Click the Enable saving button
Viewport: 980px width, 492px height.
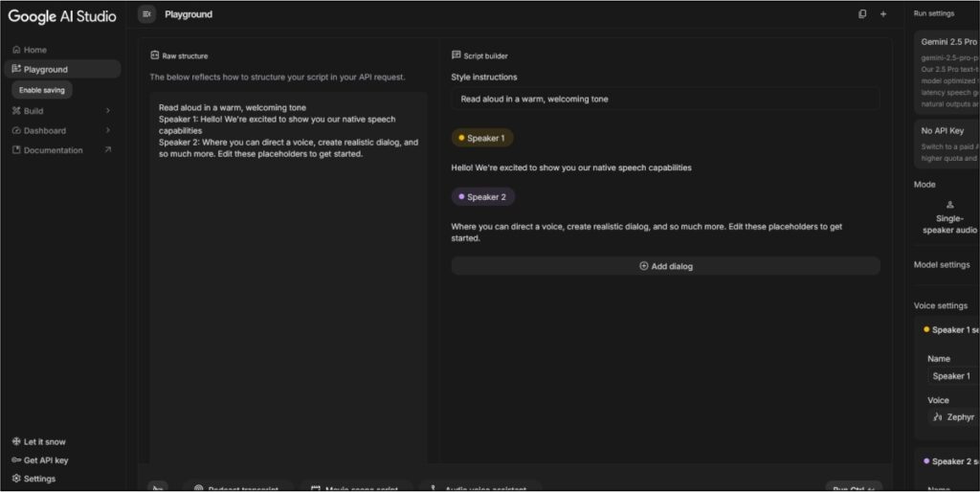pyautogui.click(x=42, y=90)
